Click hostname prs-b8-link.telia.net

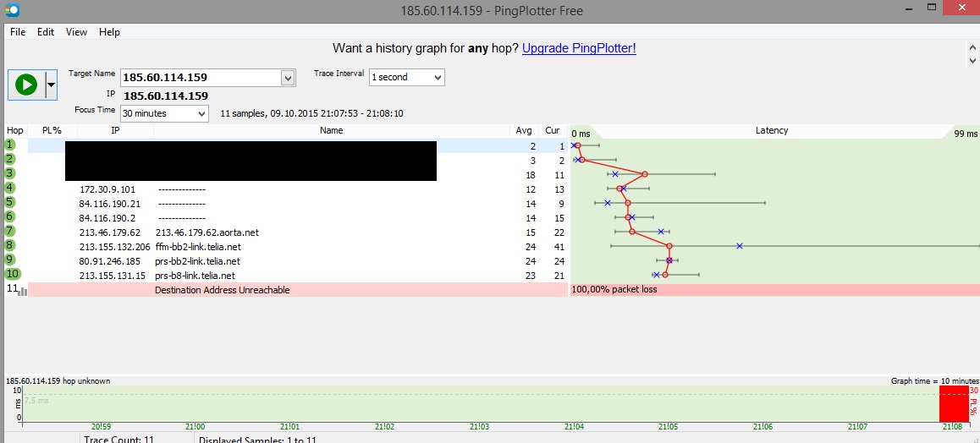[x=195, y=275]
